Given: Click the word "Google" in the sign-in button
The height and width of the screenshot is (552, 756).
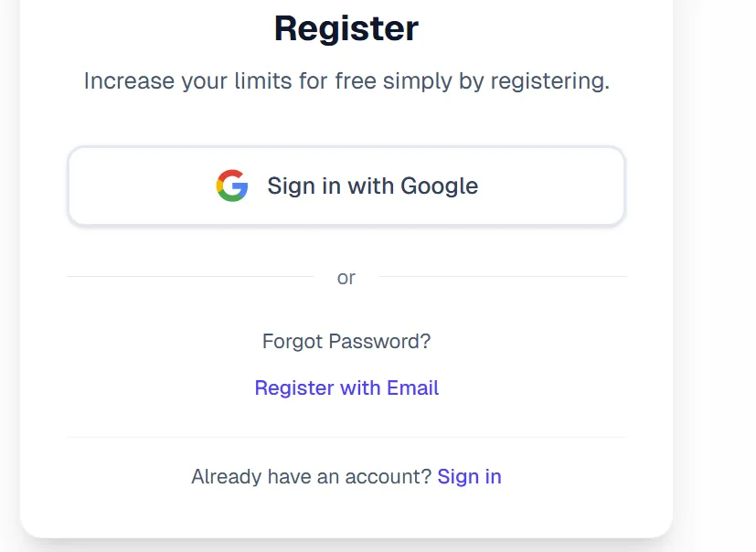Looking at the screenshot, I should 439,186.
